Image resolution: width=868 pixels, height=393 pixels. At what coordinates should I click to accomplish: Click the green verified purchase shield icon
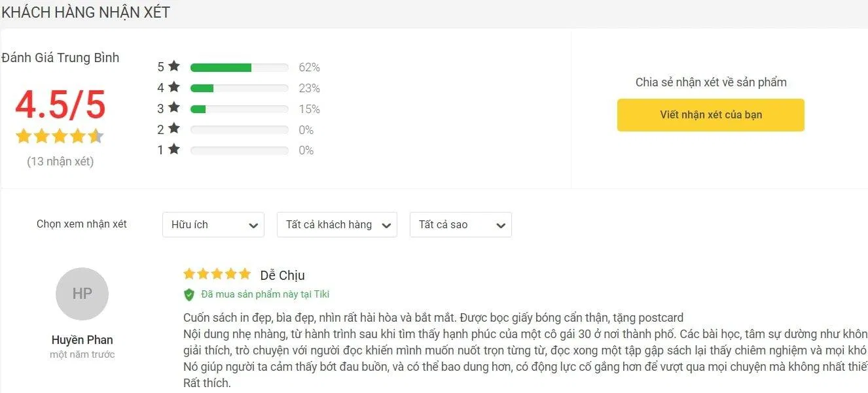coord(189,294)
